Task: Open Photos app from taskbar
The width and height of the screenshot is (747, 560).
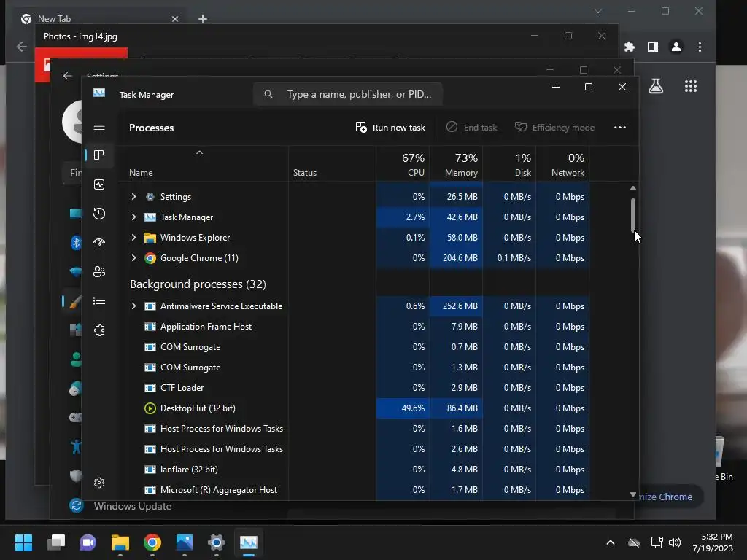Action: (x=185, y=542)
